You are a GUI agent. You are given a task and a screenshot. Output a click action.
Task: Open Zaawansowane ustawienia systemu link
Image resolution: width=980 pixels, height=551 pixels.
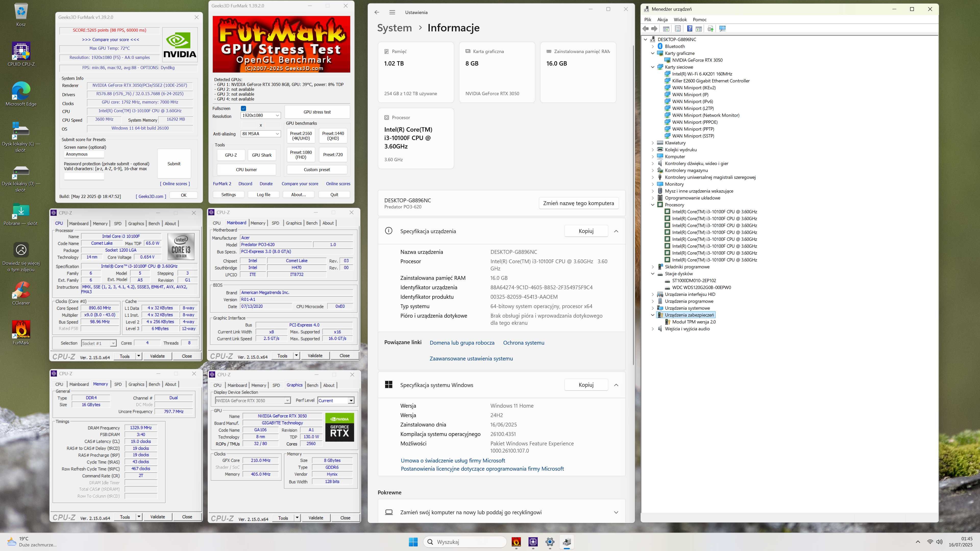pos(471,359)
